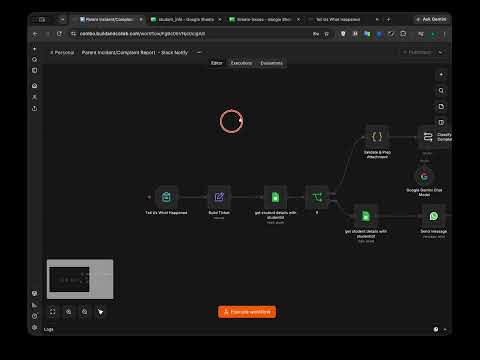This screenshot has width=480, height=360.
Task: Add a sticky note from right panel
Action: pos(441,107)
